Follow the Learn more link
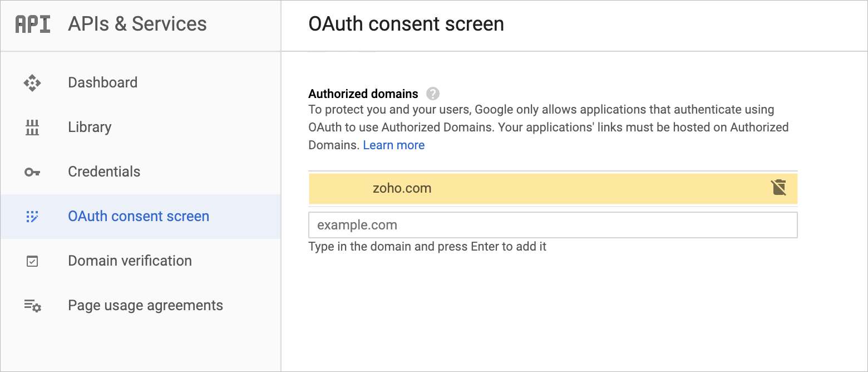Viewport: 868px width, 372px height. click(x=393, y=145)
